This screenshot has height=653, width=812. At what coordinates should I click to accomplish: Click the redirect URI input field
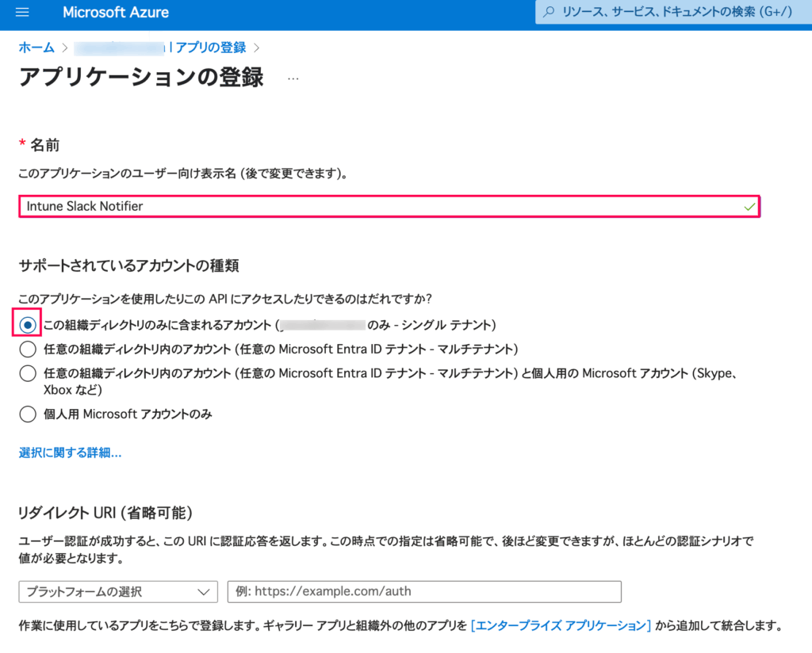tap(424, 591)
